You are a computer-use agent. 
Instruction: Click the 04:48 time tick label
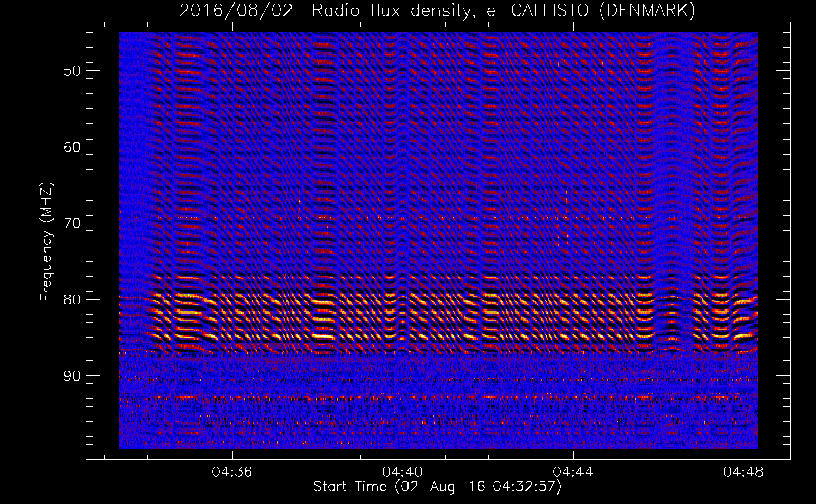[743, 472]
